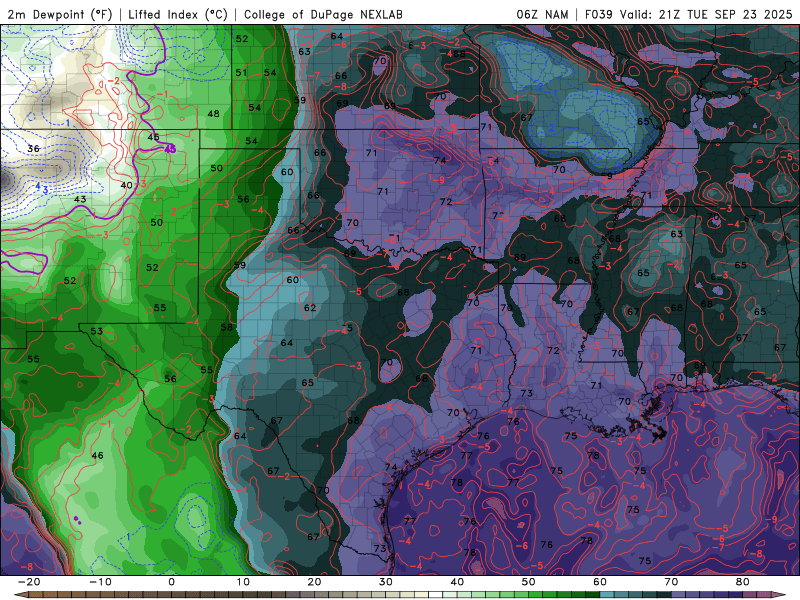Click the 0 label on color scale
800x600 pixels.
click(x=171, y=582)
